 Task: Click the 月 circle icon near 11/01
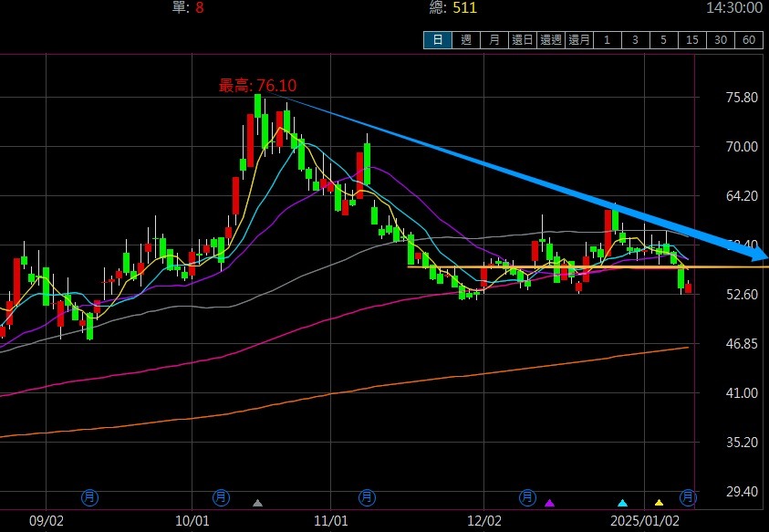[366, 497]
